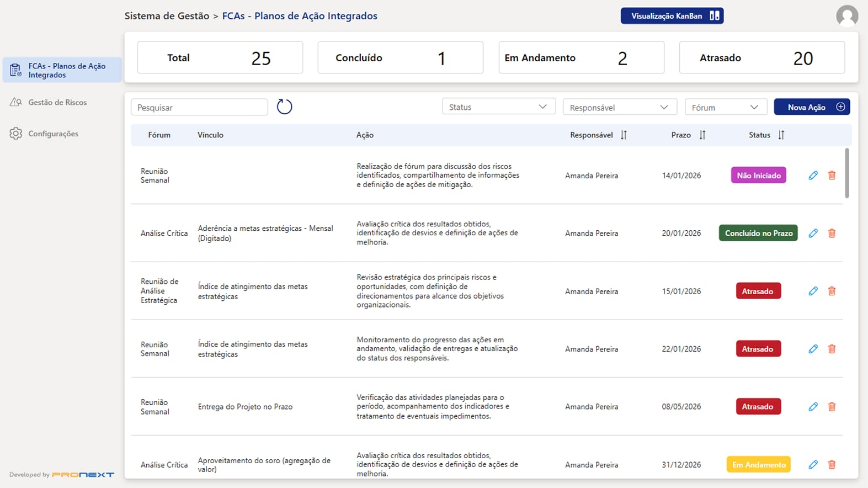Click the table vertical scrollbar
This screenshot has width=868, height=488.
tap(847, 173)
